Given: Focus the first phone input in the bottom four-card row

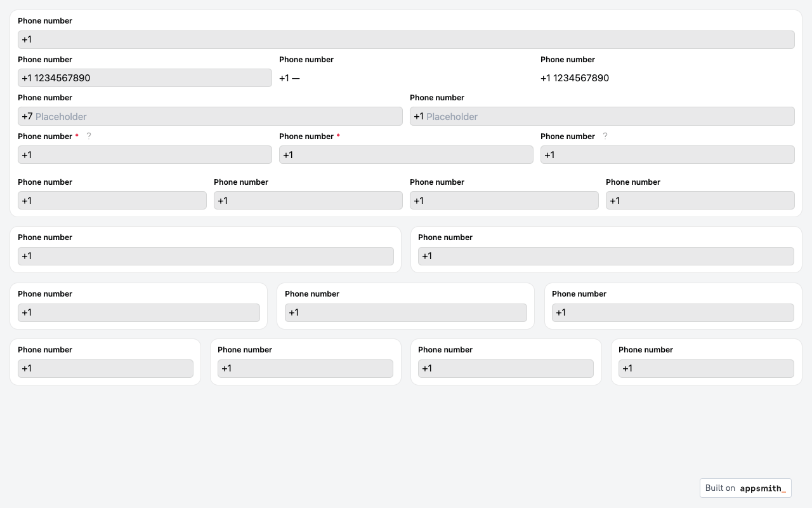Looking at the screenshot, I should point(105,368).
